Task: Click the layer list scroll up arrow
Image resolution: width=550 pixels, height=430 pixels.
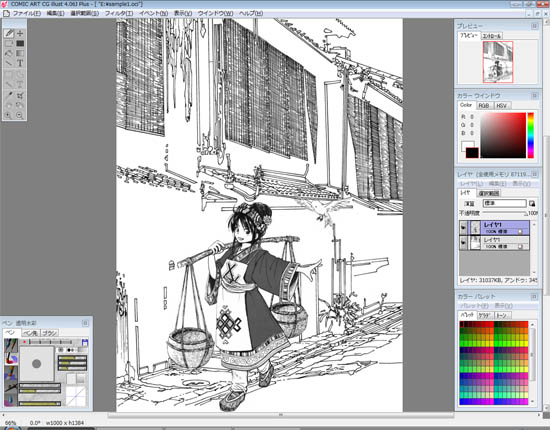Action: pos(534,224)
